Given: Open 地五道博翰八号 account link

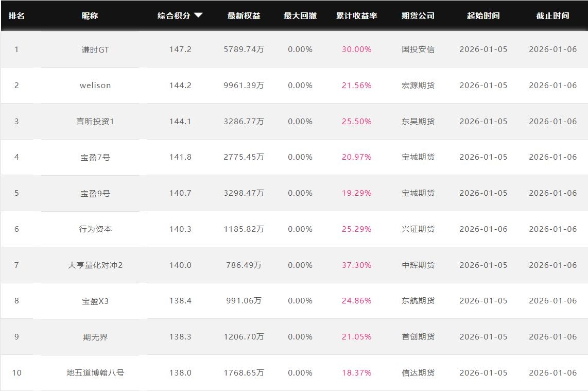Looking at the screenshot, I should tap(95, 373).
